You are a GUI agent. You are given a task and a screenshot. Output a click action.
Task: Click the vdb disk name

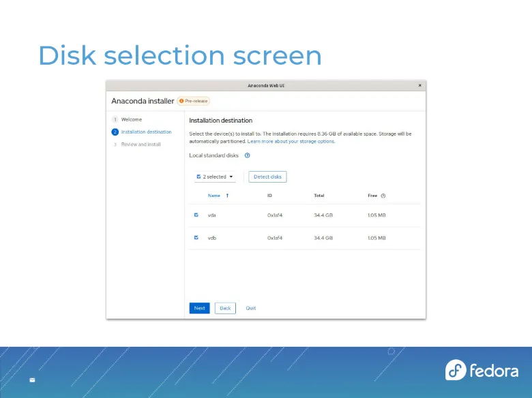tap(212, 238)
